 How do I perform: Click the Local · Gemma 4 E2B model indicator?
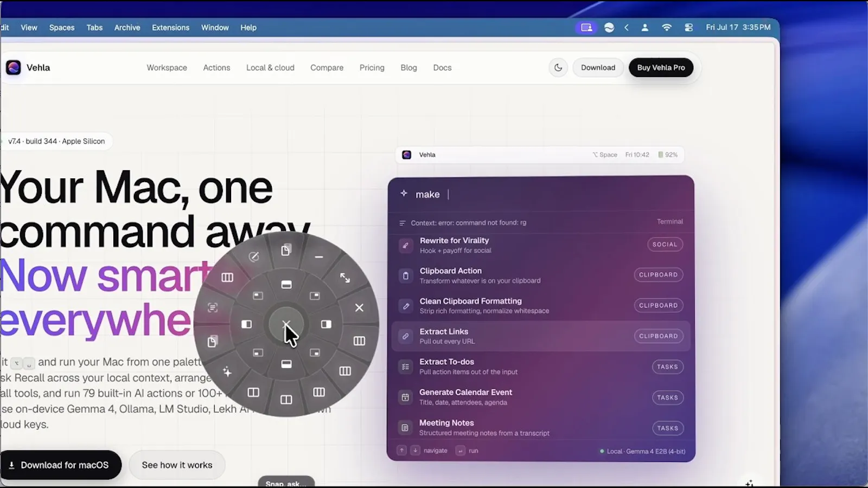(x=642, y=451)
